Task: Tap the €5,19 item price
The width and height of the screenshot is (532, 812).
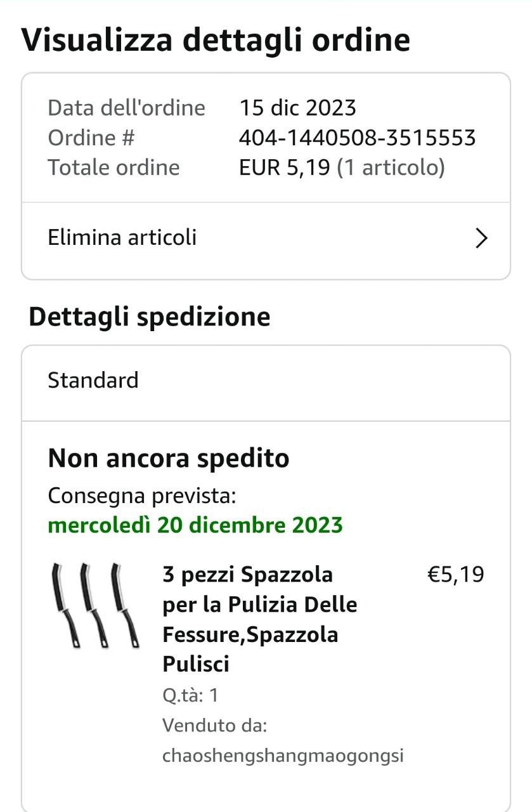Action: click(455, 575)
